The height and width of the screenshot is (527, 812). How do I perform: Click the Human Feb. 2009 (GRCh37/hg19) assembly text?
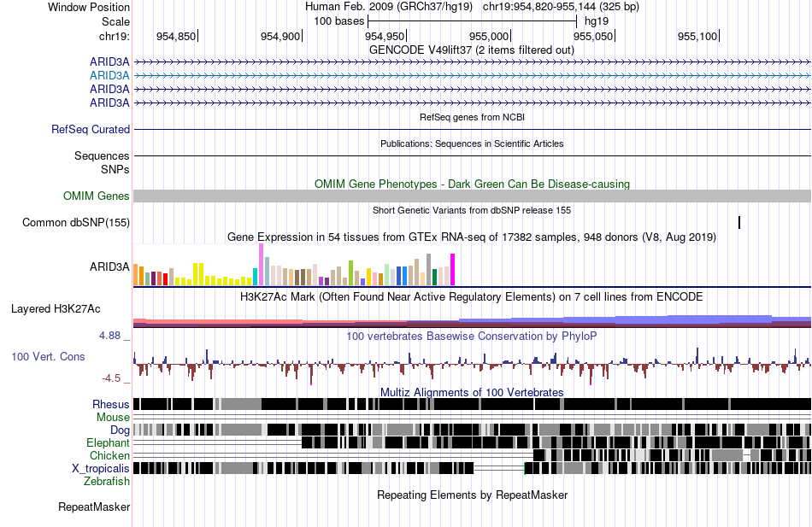click(x=388, y=7)
